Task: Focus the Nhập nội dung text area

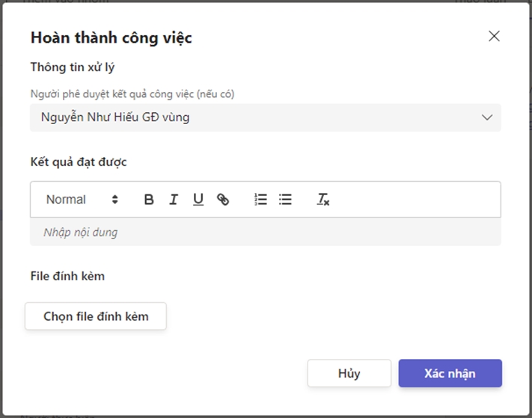Action: pos(266,233)
